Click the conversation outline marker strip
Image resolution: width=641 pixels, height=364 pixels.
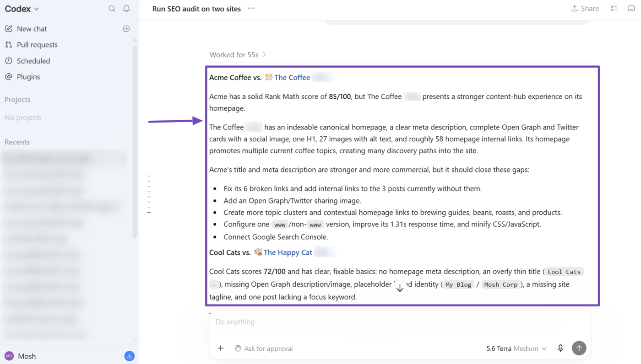click(149, 194)
